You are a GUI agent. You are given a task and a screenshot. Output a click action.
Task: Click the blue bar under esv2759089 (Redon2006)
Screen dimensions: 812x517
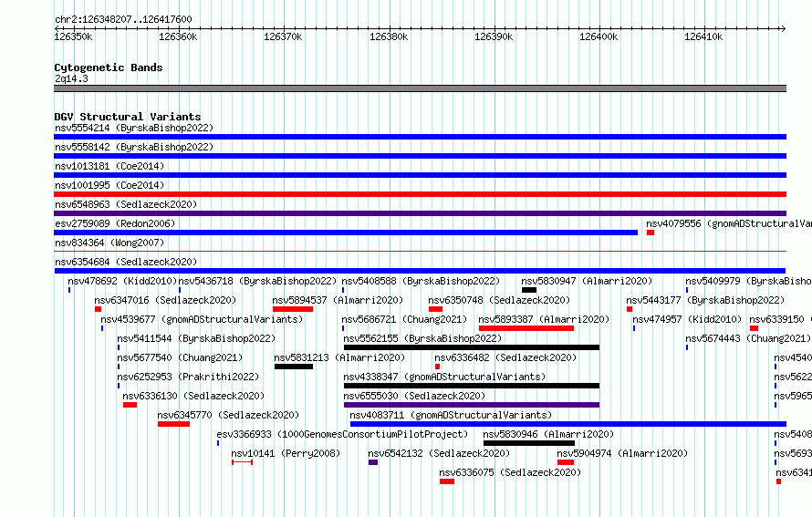(346, 233)
